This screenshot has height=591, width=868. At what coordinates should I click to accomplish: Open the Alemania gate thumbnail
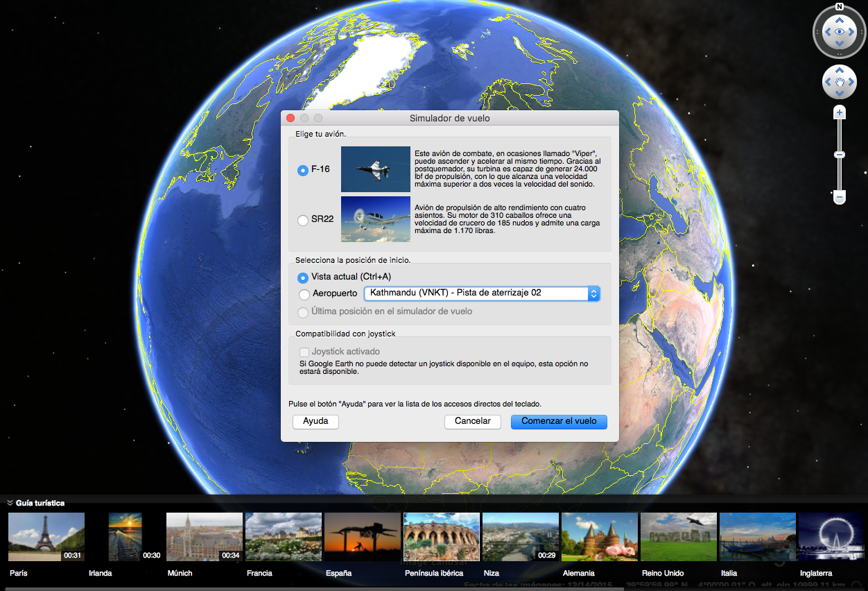point(600,537)
